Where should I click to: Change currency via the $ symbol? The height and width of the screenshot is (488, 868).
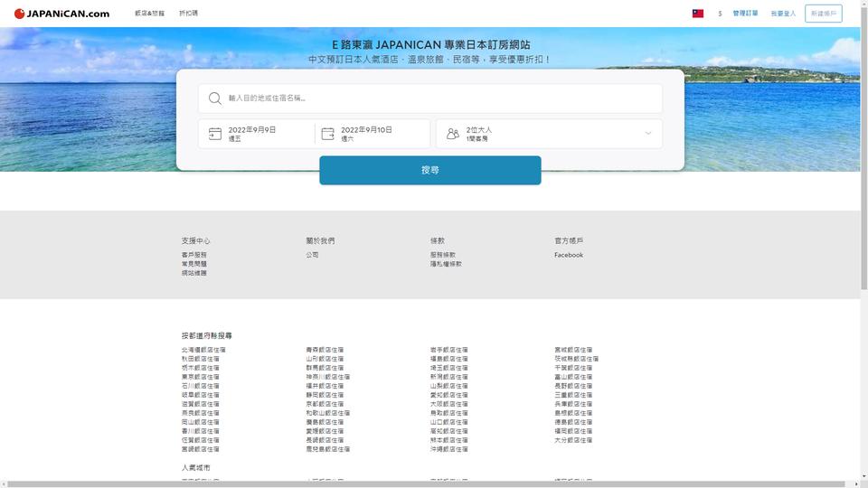pyautogui.click(x=720, y=14)
